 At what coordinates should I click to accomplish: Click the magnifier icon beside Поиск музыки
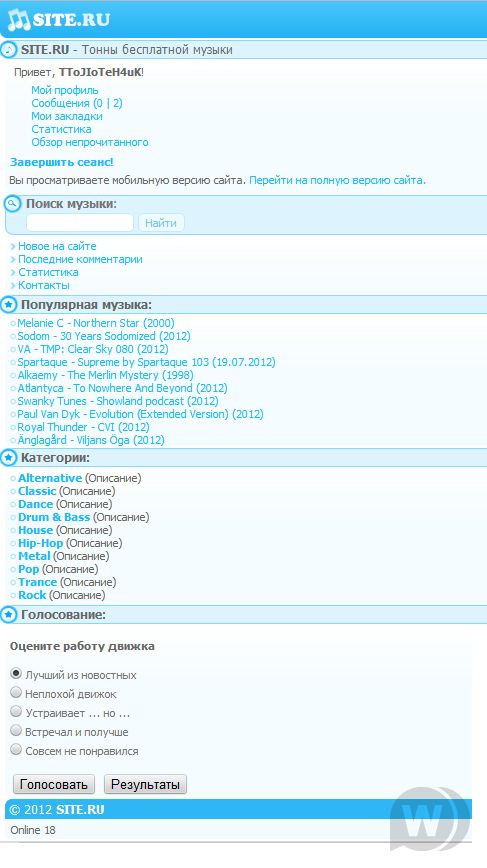(x=12, y=204)
